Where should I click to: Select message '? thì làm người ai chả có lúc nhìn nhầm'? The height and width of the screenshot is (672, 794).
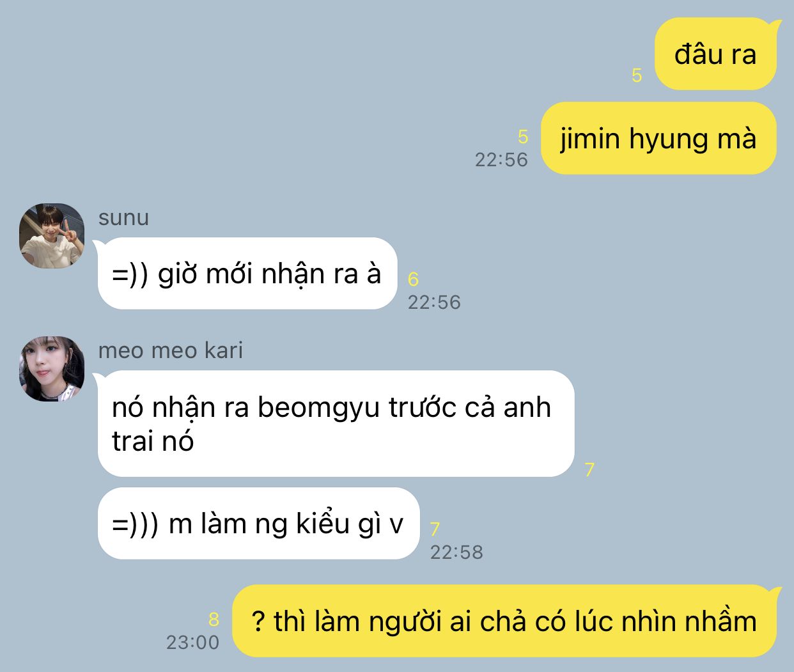tap(505, 621)
